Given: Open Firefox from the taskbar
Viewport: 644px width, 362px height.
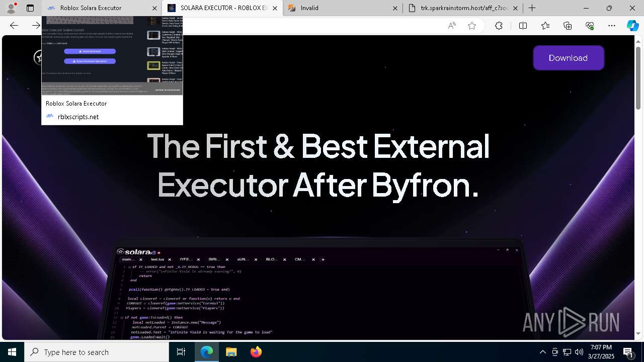Looking at the screenshot, I should coord(256,352).
